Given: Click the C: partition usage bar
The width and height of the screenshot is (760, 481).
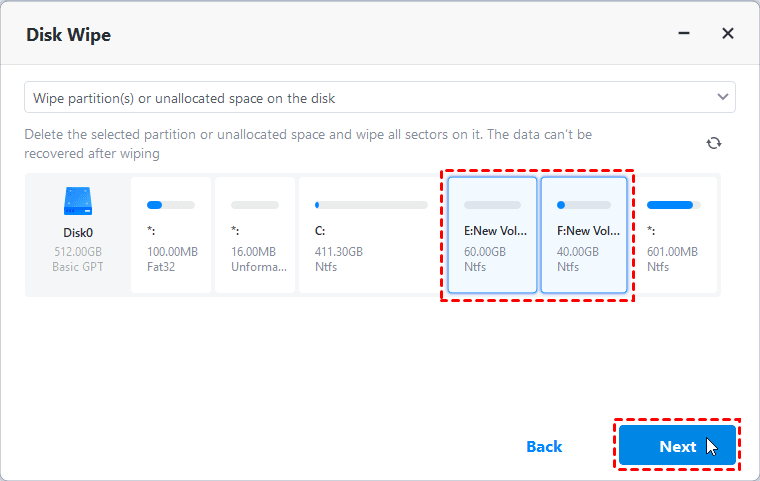Looking at the screenshot, I should [371, 205].
